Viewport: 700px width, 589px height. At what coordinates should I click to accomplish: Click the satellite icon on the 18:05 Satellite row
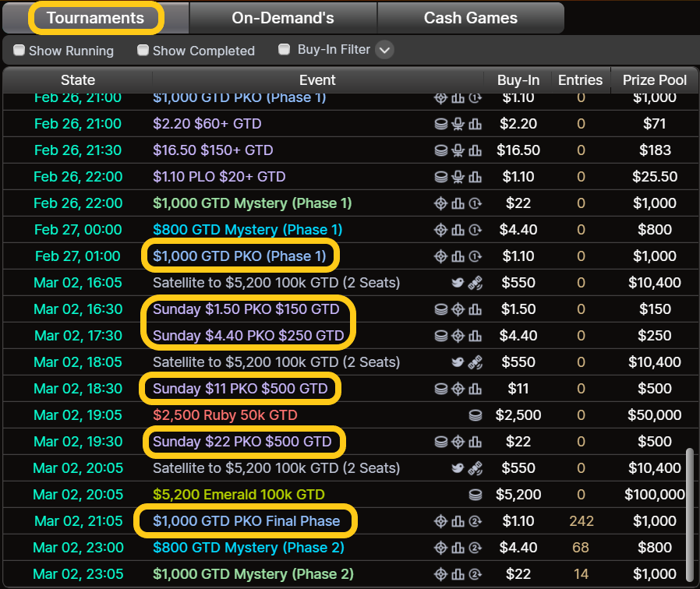475,362
